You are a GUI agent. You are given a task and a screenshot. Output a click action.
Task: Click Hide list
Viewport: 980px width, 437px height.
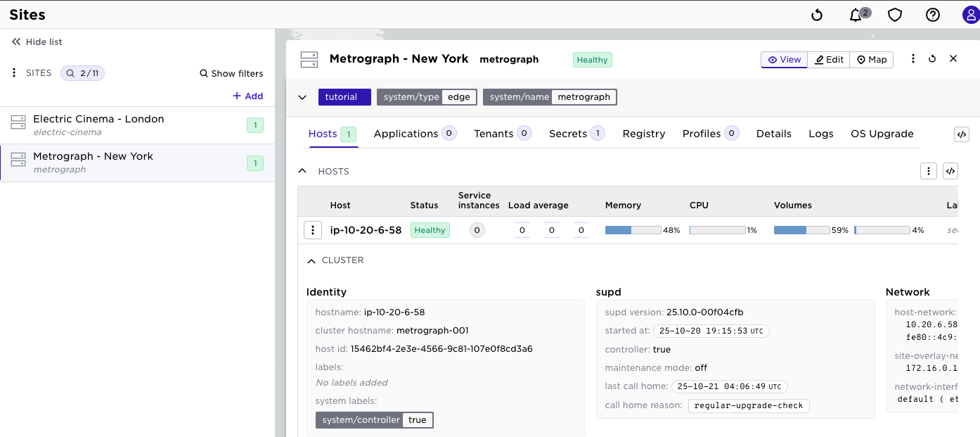37,42
